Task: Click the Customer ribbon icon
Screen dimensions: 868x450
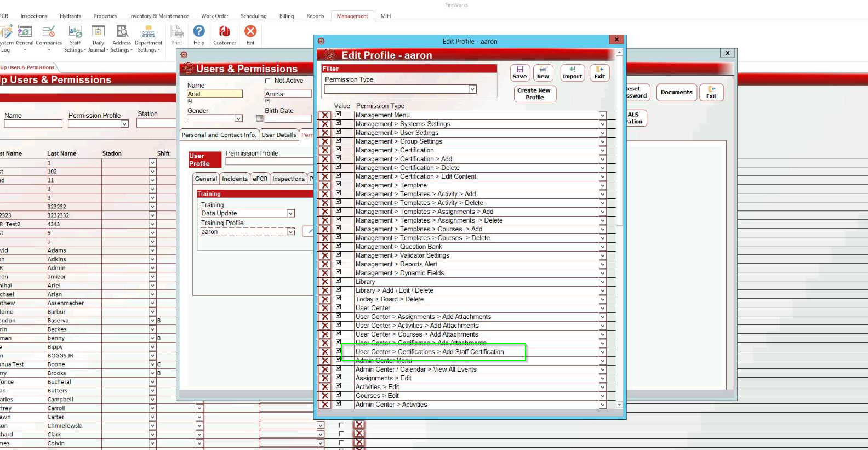Action: (x=225, y=35)
